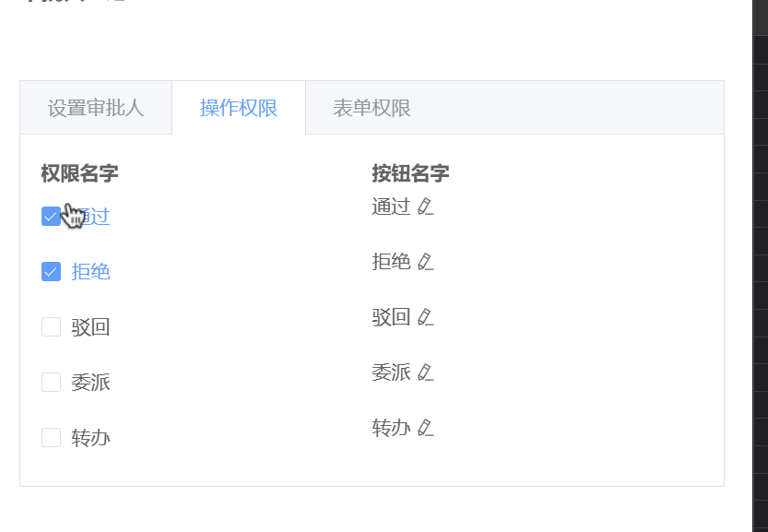Edit the 通过 button name pencil icon
Screen dimensions: 768x532
(x=426, y=207)
